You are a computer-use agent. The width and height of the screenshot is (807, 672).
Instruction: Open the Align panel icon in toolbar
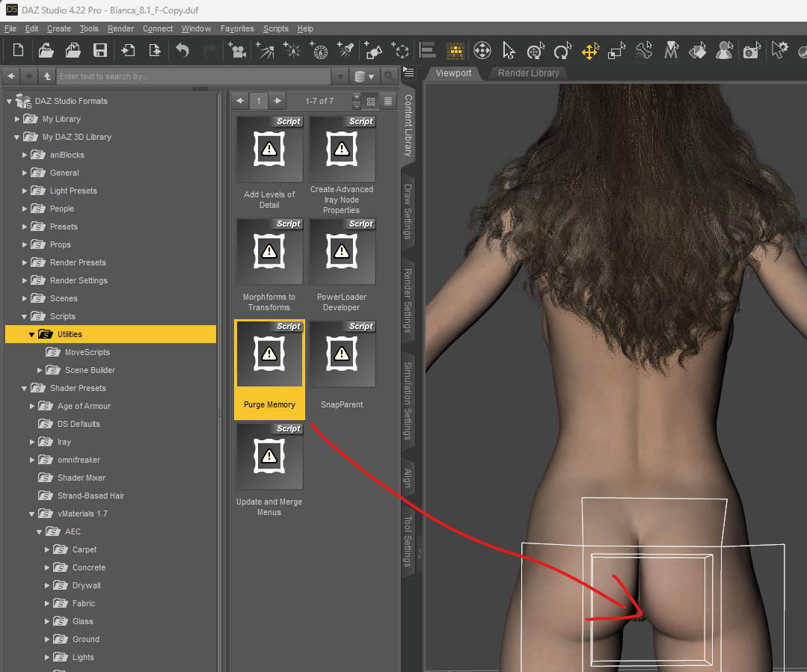point(428,50)
